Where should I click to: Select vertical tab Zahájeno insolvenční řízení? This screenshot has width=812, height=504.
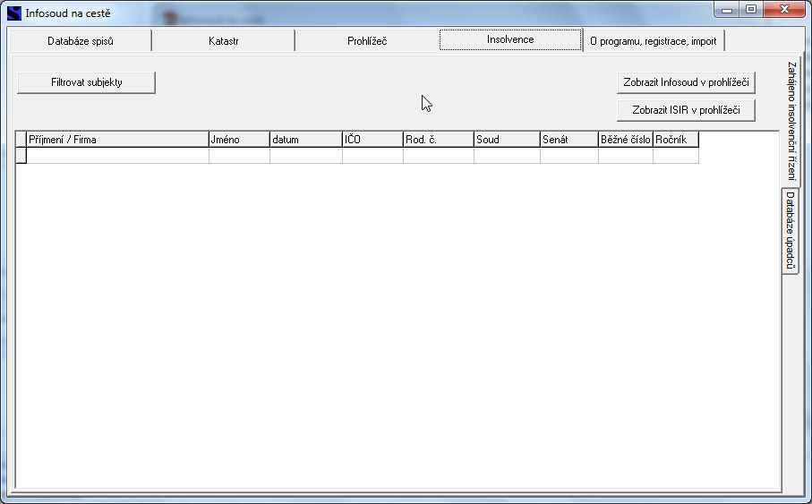pyautogui.click(x=791, y=121)
